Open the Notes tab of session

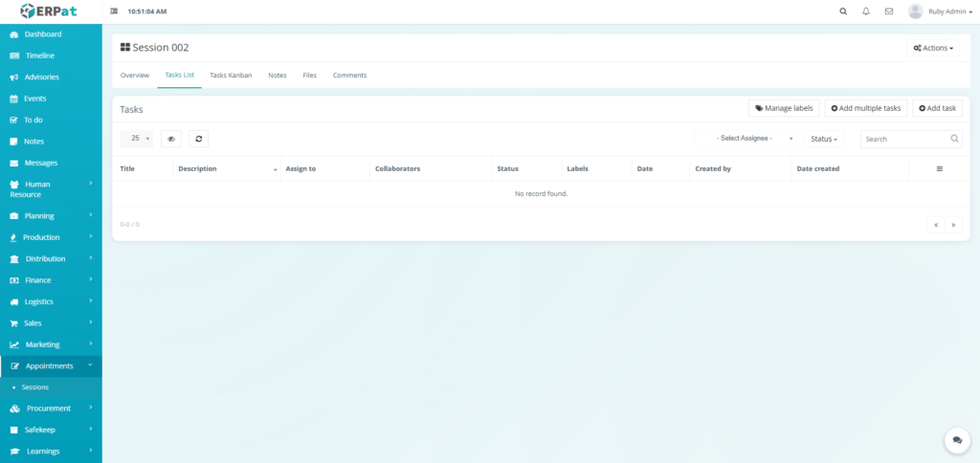click(278, 75)
